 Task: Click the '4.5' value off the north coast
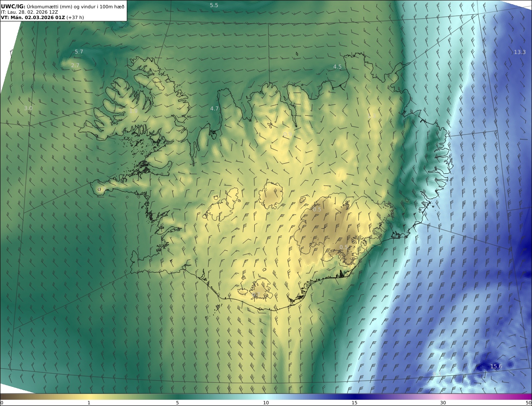pyautogui.click(x=337, y=66)
